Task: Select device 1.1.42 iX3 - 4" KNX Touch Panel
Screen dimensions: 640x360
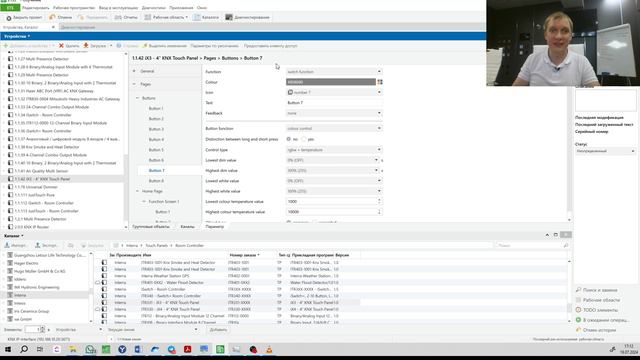Action: tap(42, 179)
